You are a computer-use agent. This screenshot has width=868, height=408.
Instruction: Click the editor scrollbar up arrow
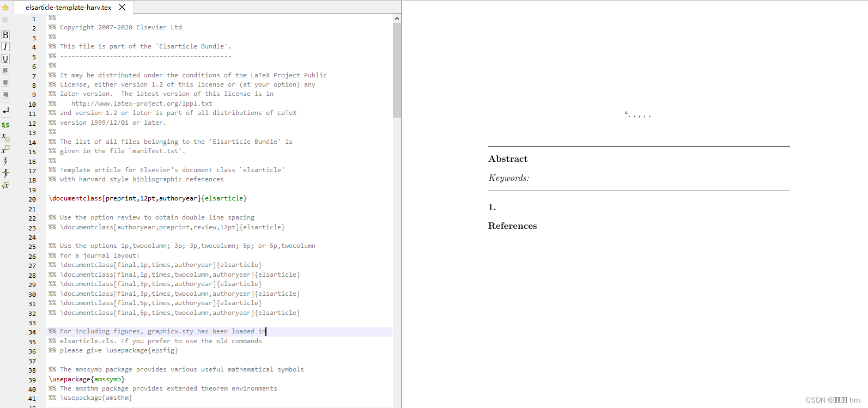tap(397, 19)
